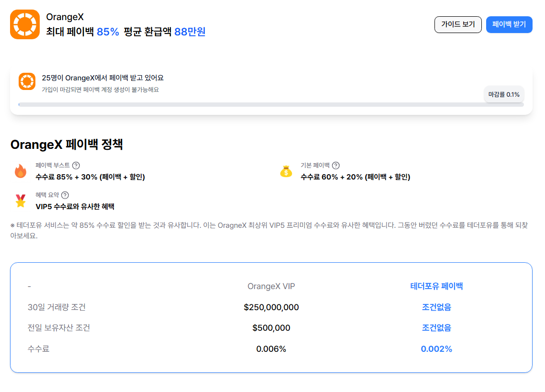Screen dimensions: 545x392
Task: Click the flame icon beside 페이백 부스트
Action: tap(21, 171)
